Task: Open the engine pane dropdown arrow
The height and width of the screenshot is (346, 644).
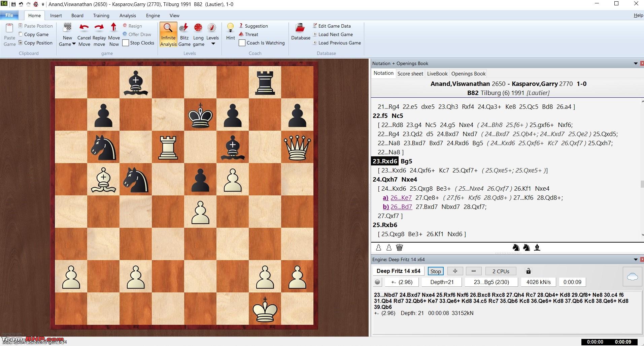Action: click(x=636, y=259)
